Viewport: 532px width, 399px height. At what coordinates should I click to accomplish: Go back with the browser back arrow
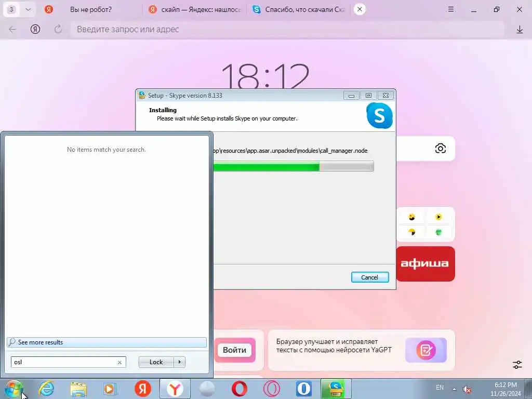[x=12, y=30]
